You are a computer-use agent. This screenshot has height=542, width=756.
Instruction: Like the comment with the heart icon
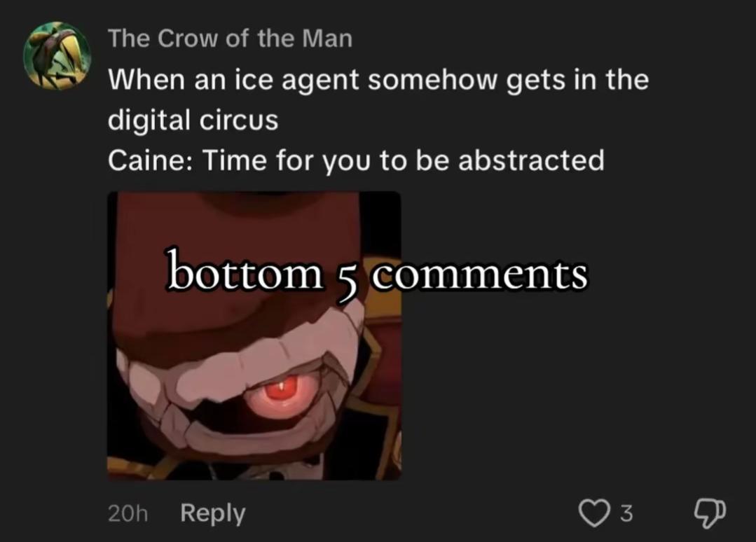[594, 513]
